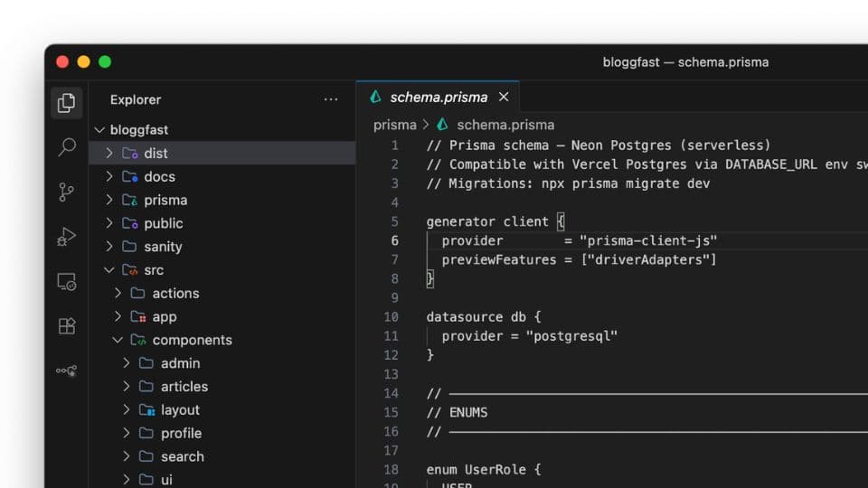This screenshot has width=868, height=488.
Task: Collapse the bloggfast root folder
Action: click(x=99, y=130)
